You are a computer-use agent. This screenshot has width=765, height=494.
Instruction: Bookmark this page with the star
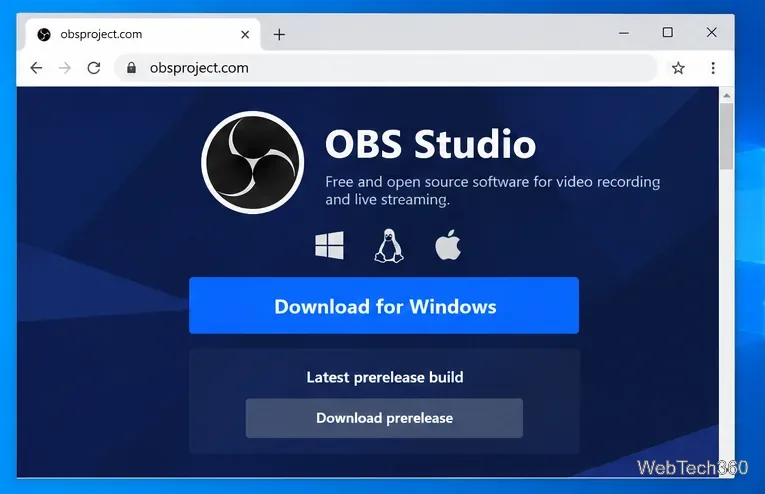(678, 68)
